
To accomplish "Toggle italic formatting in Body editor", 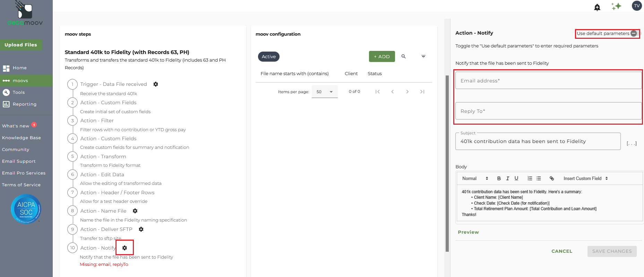I will (508, 179).
